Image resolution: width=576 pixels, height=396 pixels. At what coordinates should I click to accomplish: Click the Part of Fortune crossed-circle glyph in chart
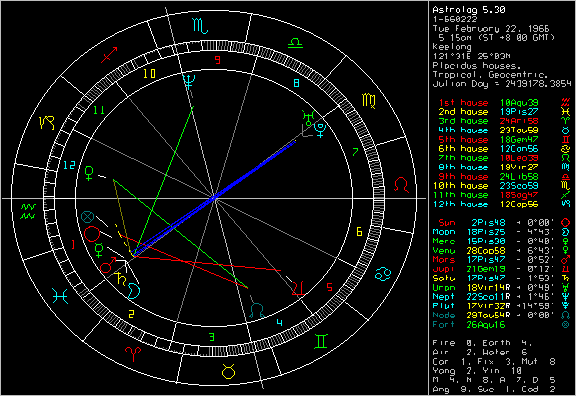point(87,217)
